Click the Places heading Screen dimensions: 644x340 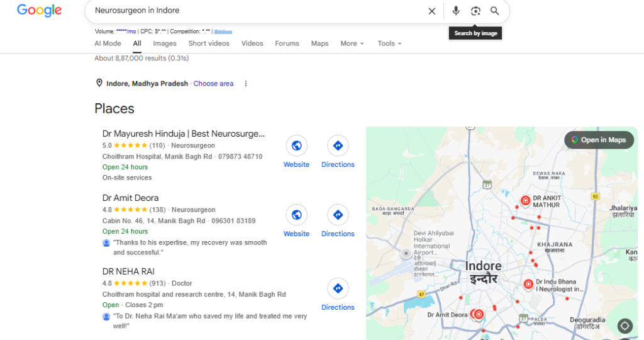pyautogui.click(x=114, y=108)
